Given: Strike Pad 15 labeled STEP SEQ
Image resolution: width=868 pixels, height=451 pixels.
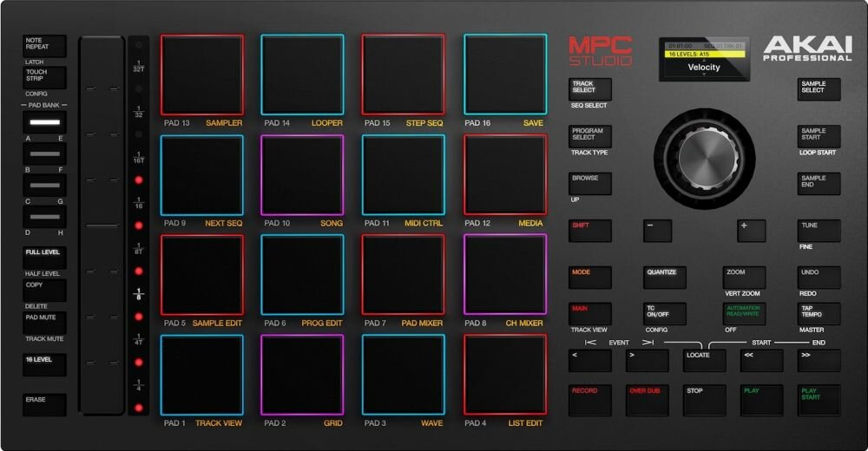Looking at the screenshot, I should [x=403, y=75].
